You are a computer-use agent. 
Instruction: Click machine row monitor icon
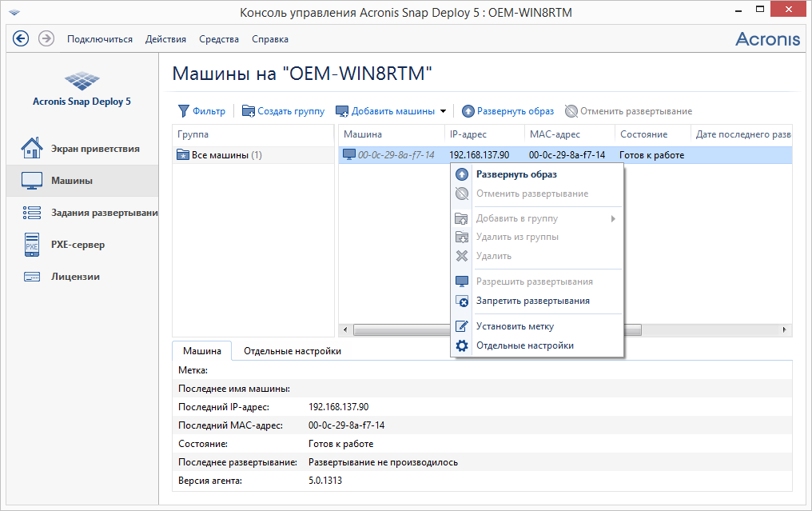(x=349, y=154)
